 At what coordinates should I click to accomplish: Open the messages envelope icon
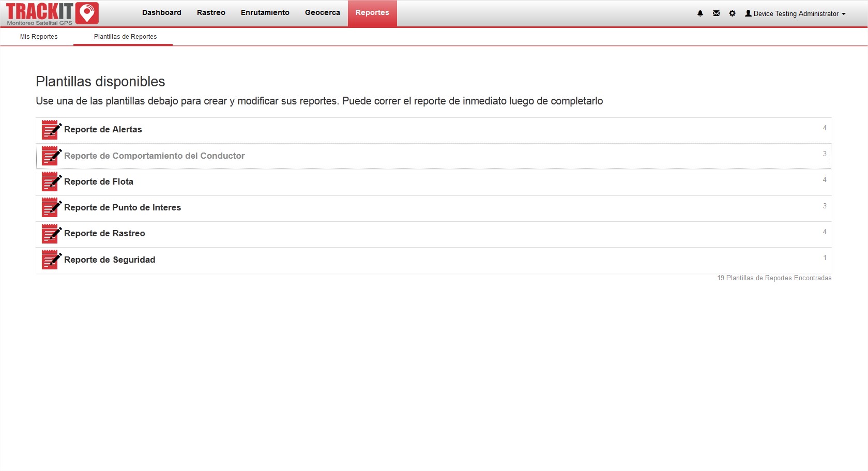tap(716, 13)
